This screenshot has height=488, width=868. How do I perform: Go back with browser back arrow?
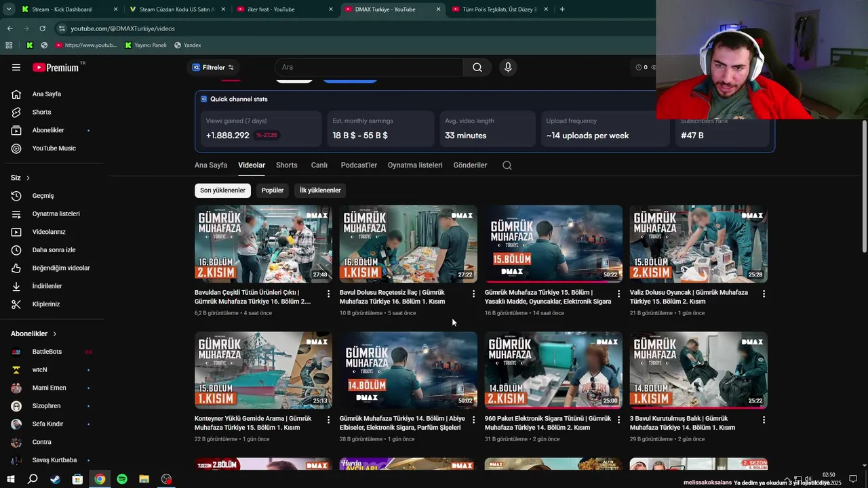click(9, 28)
